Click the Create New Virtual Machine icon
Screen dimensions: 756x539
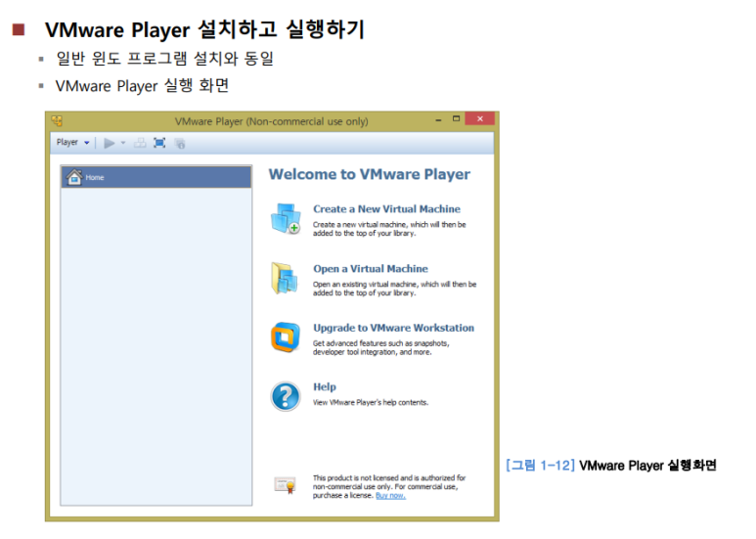286,218
